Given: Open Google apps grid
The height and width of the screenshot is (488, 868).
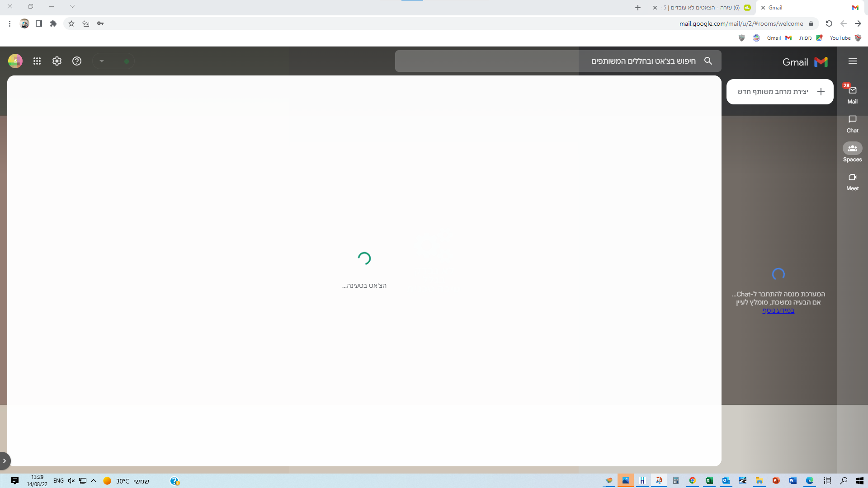Looking at the screenshot, I should coord(37,61).
